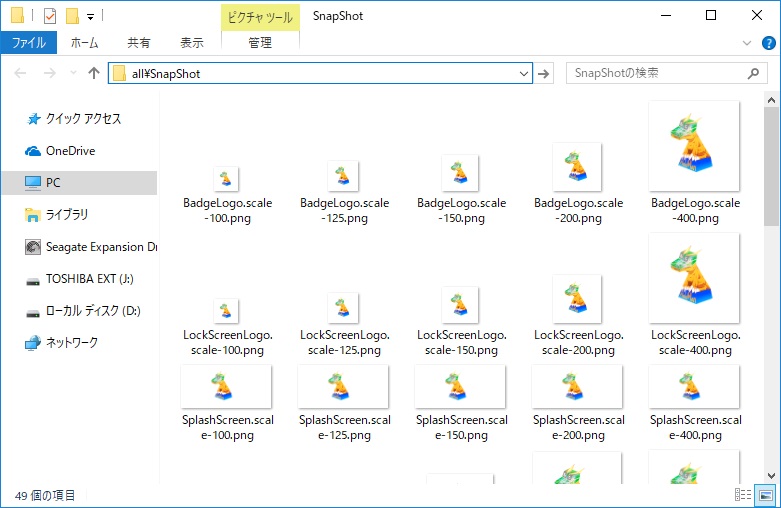Select SplashScreen.scale-200.png thumbnail
The image size is (781, 508).
577,386
